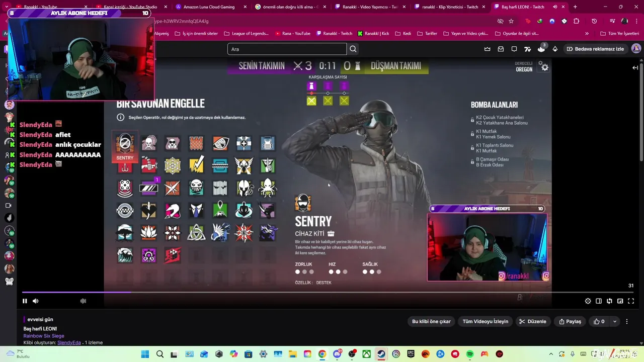Open browser extensions puzzle icon

tap(577, 21)
